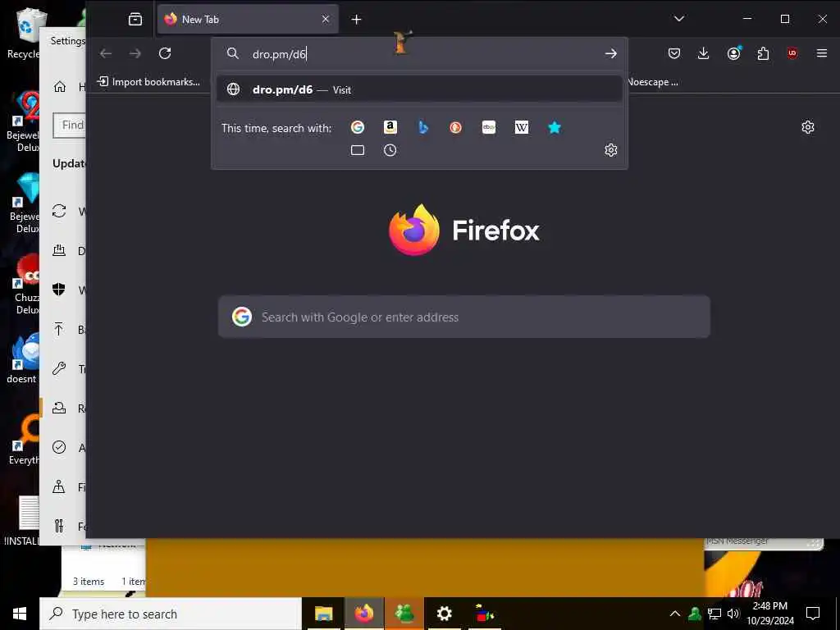Select the New Tab tab
Screen dimensions: 840x630
(248, 20)
